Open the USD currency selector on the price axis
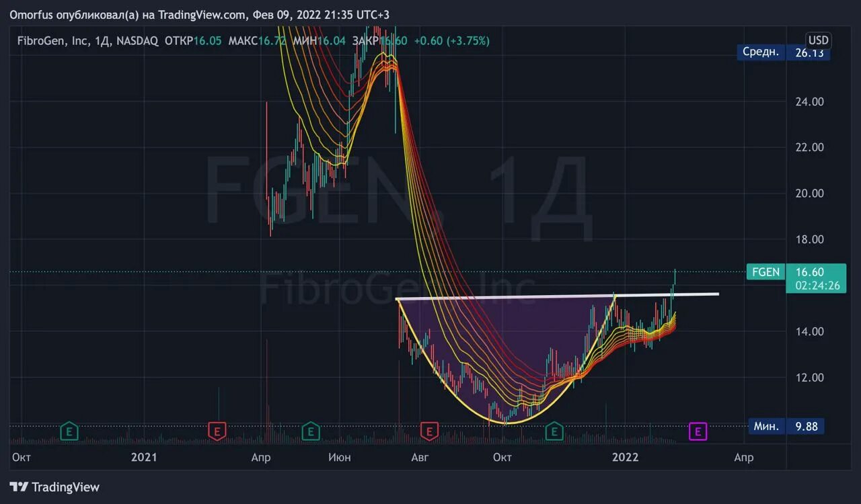 pyautogui.click(x=818, y=40)
